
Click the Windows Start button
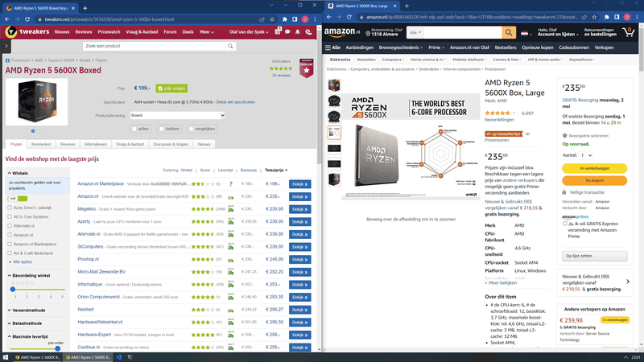(x=6, y=357)
